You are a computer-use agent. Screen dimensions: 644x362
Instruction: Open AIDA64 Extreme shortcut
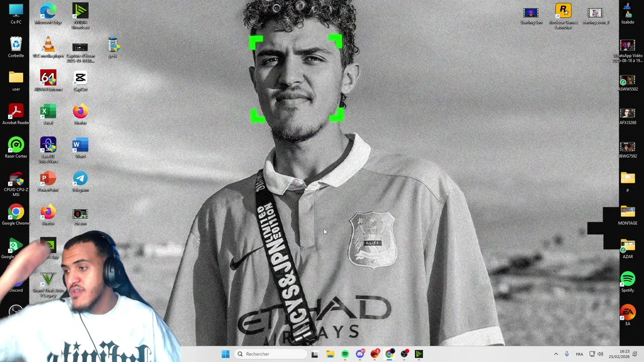click(x=48, y=80)
